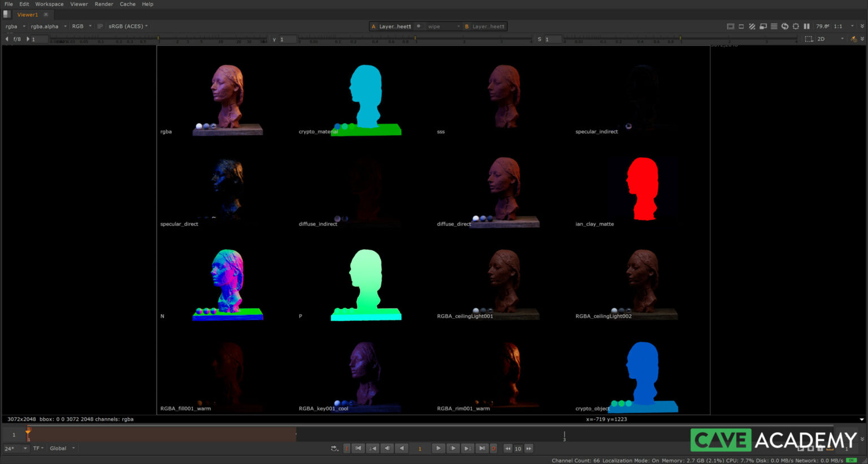Click the Y gamma toggle label
Viewport: 868px width, 464px height.
coord(274,39)
